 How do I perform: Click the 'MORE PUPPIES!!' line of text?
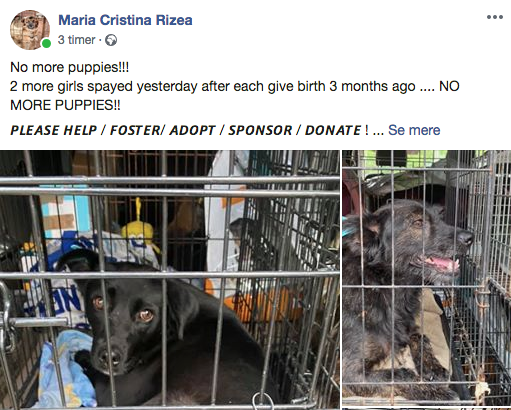pos(65,105)
